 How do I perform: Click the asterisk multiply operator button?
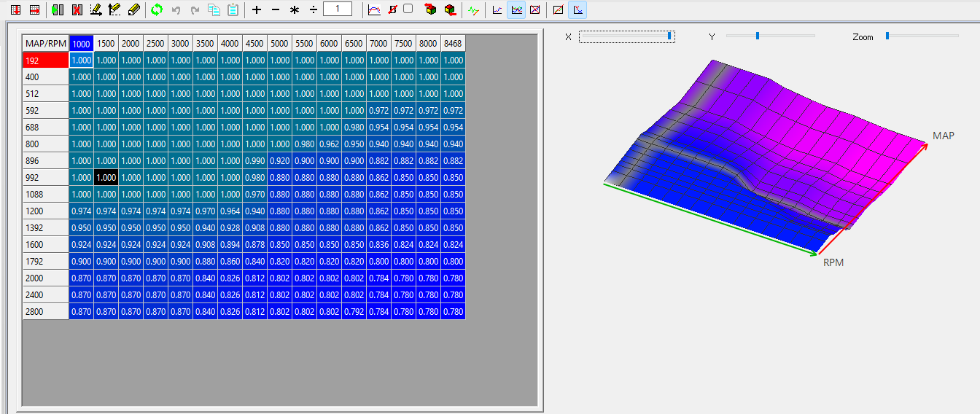point(295,10)
